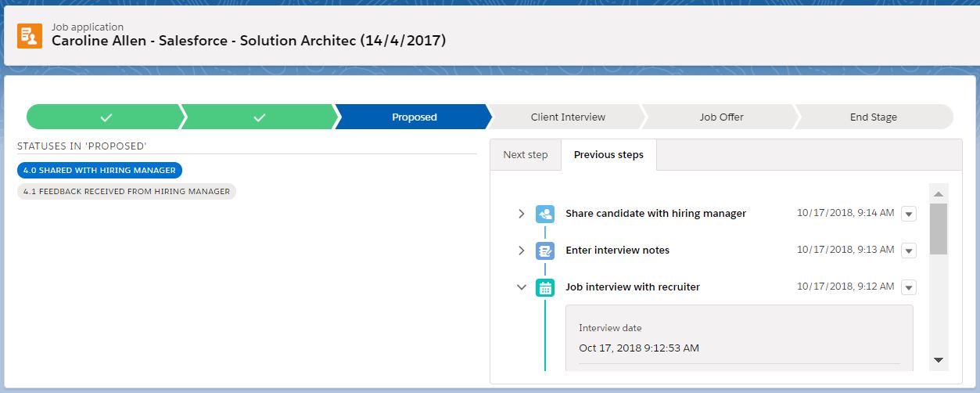Expand Share candidate with hiring manager
The width and height of the screenshot is (980, 393).
[522, 214]
